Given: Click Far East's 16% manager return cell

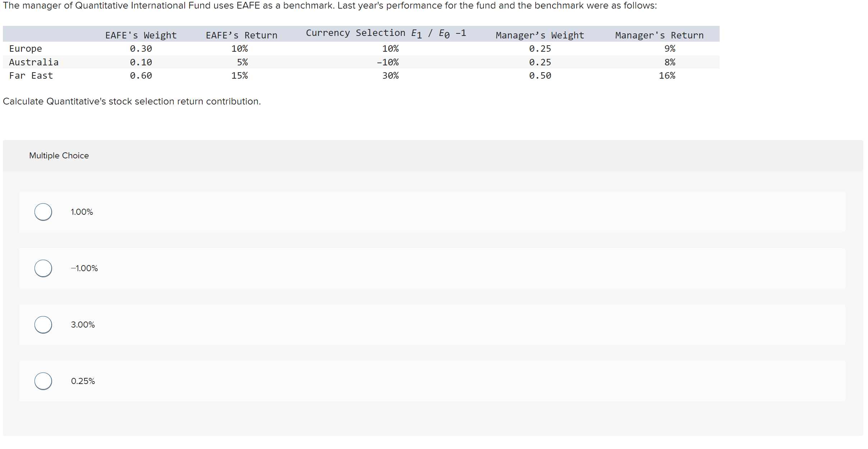Looking at the screenshot, I should click(x=667, y=76).
